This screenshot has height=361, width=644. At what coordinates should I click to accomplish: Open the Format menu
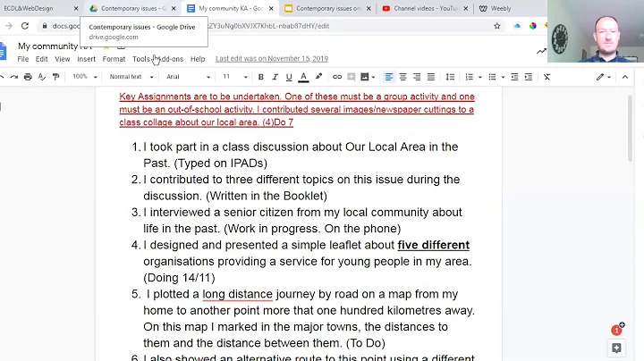pyautogui.click(x=114, y=59)
